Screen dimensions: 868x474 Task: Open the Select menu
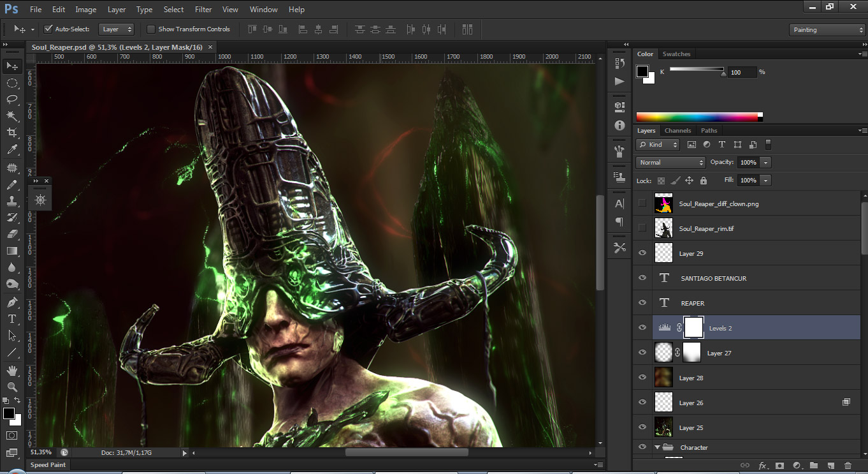tap(173, 10)
